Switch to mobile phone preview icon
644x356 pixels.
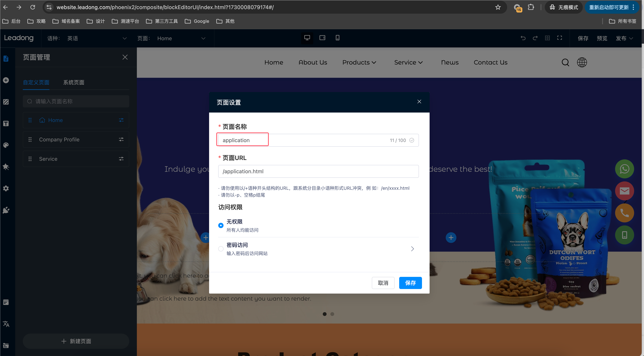pyautogui.click(x=337, y=38)
